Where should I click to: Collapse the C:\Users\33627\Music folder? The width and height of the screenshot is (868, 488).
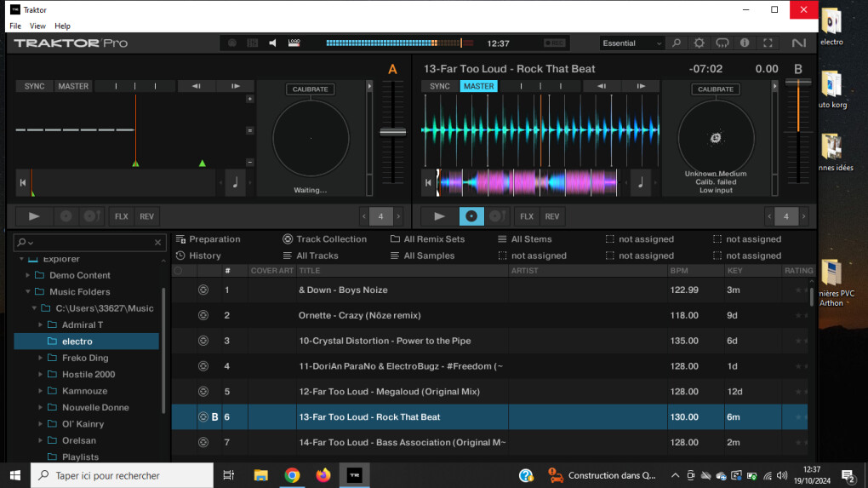pyautogui.click(x=34, y=308)
